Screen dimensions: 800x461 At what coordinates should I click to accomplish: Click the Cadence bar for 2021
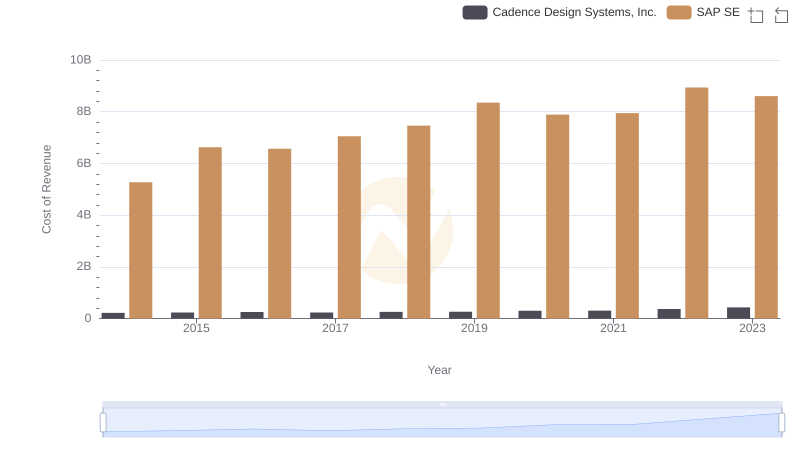pos(599,315)
